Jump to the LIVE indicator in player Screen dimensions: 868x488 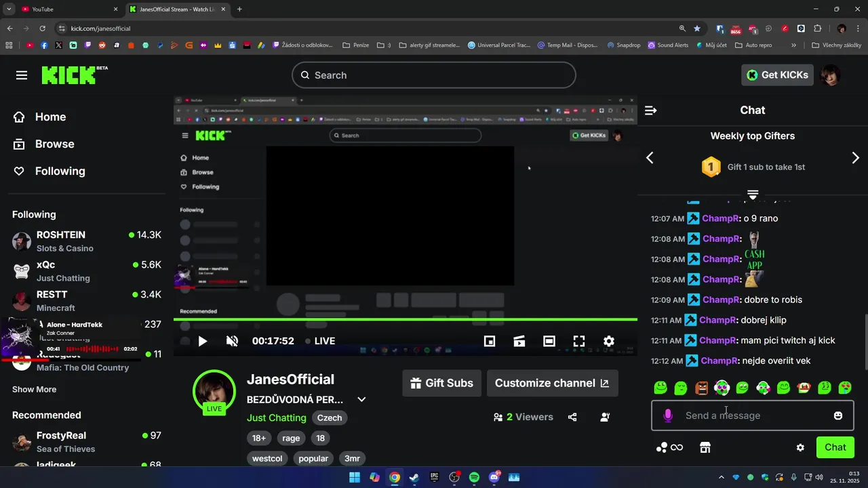(320, 341)
